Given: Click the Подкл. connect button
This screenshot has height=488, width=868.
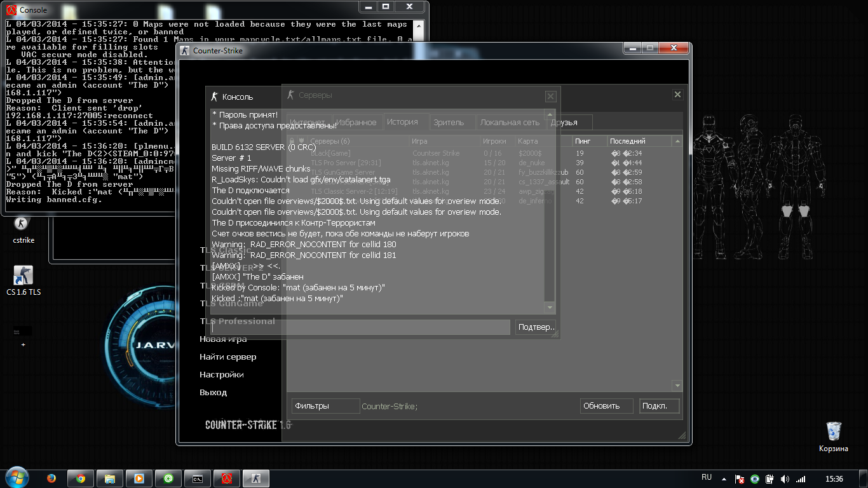Looking at the screenshot, I should tap(659, 406).
